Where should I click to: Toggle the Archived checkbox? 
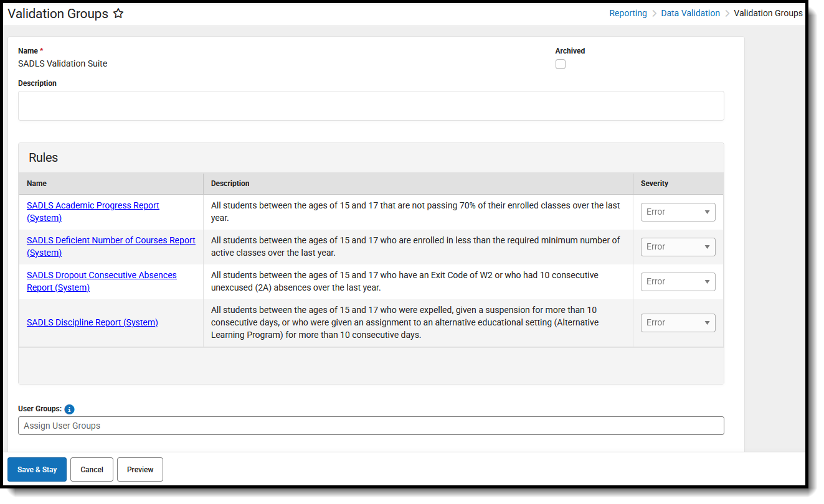(561, 64)
